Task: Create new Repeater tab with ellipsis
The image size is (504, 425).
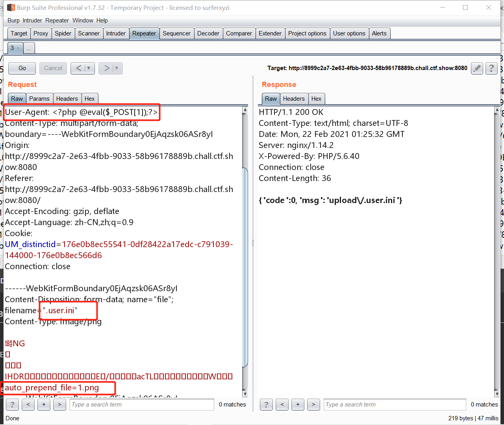Action: [29, 48]
